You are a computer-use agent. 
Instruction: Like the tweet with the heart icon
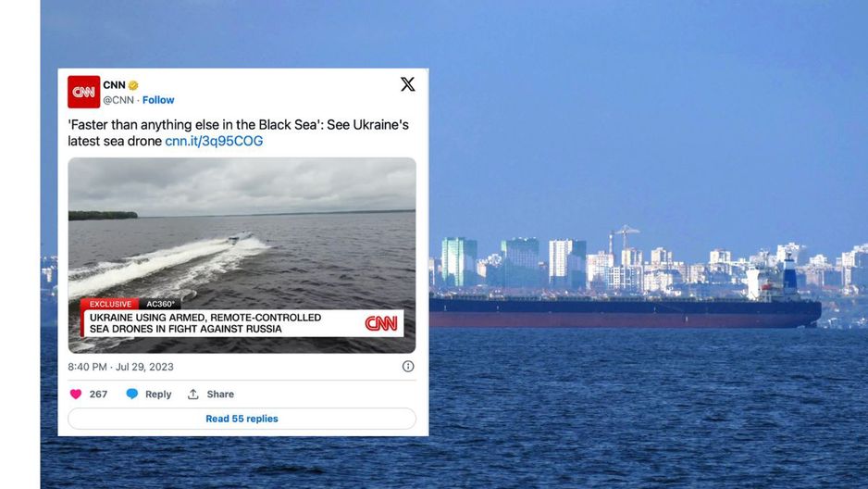click(76, 395)
